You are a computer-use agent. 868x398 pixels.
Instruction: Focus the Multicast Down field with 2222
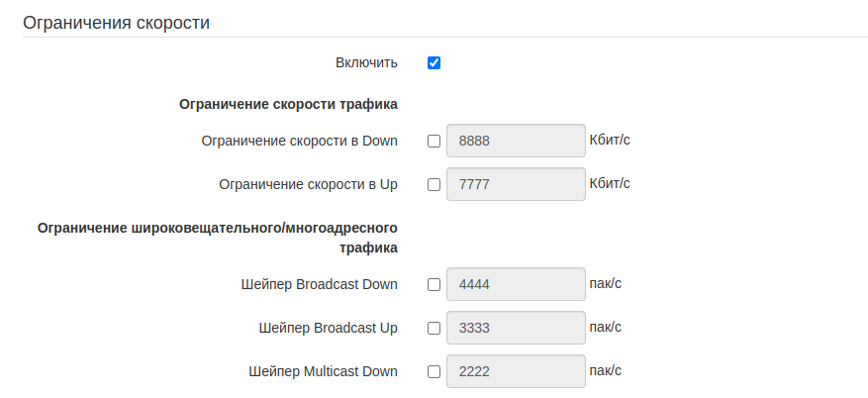coord(516,372)
